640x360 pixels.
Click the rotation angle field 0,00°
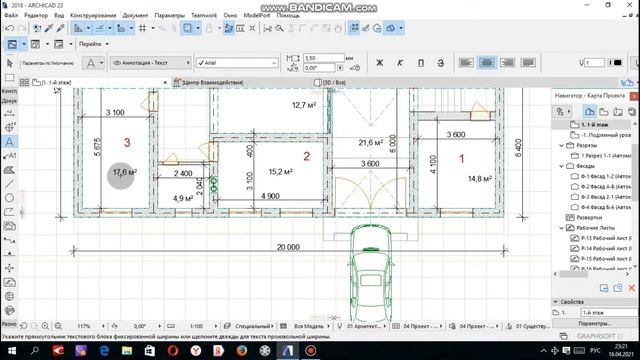click(320, 68)
